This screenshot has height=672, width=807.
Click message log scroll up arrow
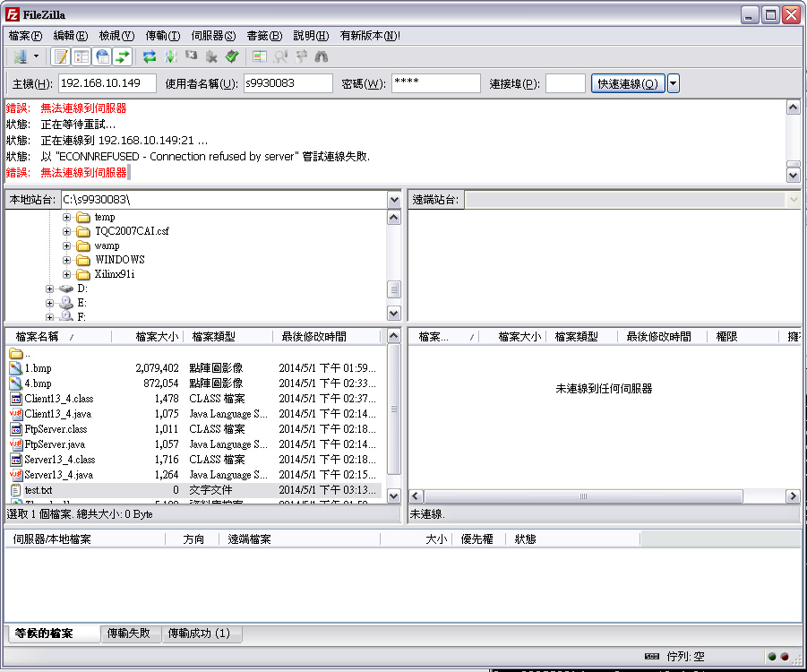(793, 108)
